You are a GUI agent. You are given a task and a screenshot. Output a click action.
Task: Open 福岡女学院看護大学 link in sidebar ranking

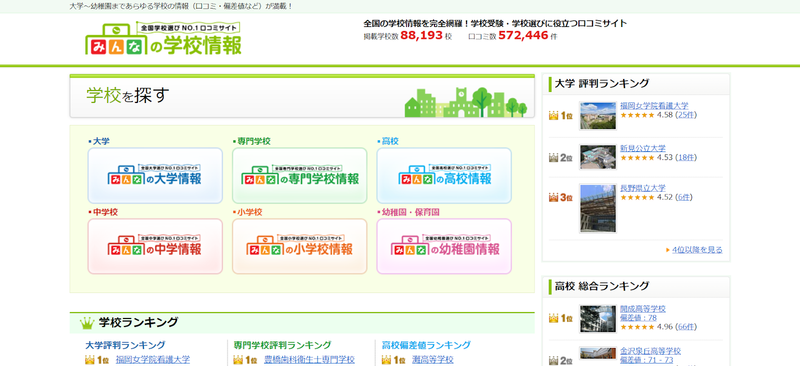[654, 106]
